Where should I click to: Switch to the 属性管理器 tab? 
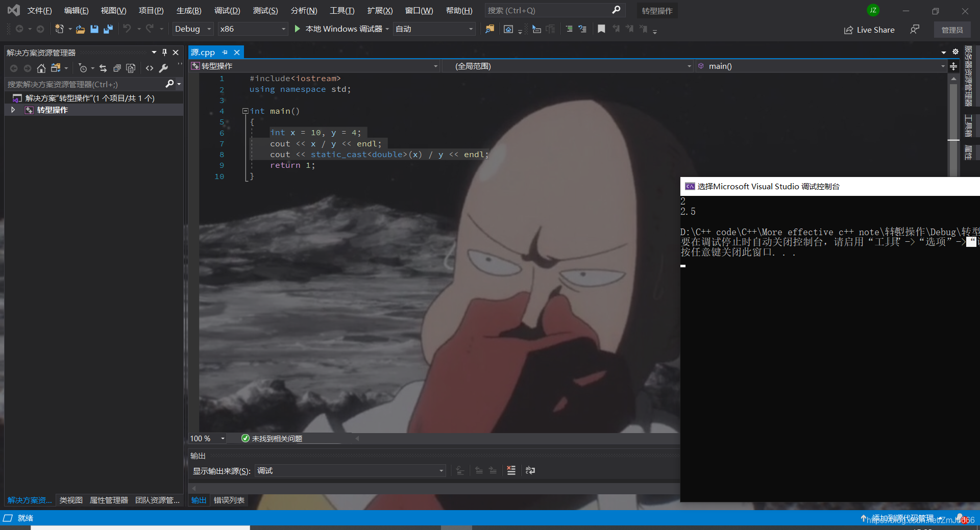109,500
